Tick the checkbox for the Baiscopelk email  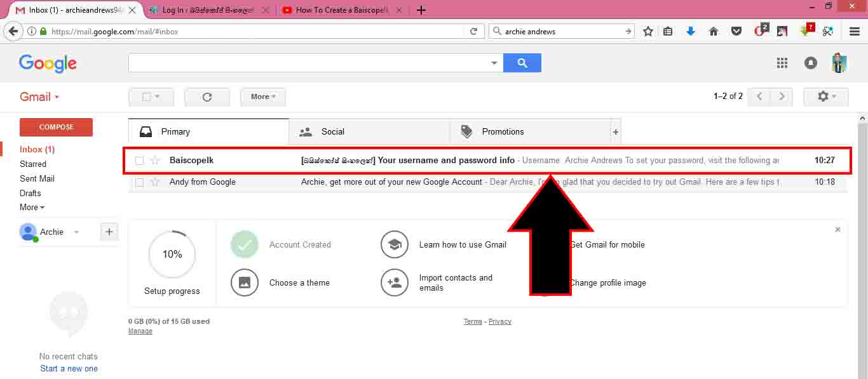140,161
